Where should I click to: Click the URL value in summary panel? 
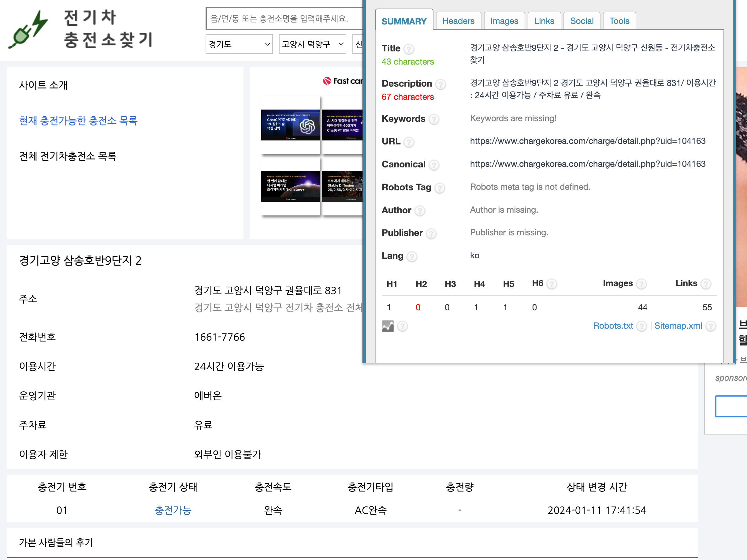pyautogui.click(x=588, y=141)
